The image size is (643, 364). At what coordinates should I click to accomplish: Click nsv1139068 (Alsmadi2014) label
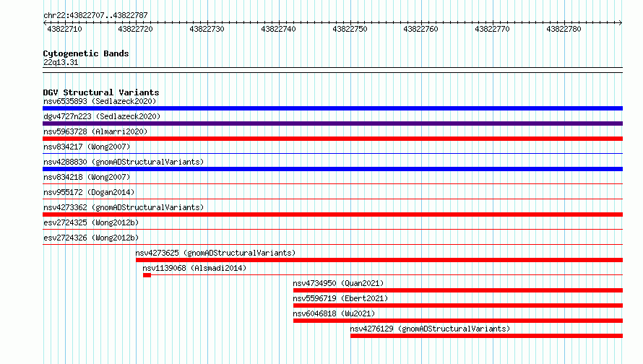tap(194, 268)
